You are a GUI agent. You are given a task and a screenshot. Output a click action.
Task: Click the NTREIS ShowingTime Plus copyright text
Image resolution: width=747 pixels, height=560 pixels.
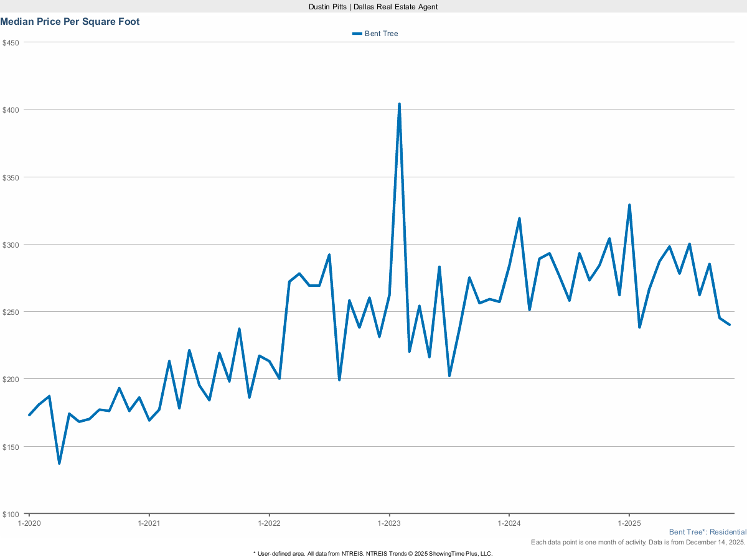(x=373, y=553)
